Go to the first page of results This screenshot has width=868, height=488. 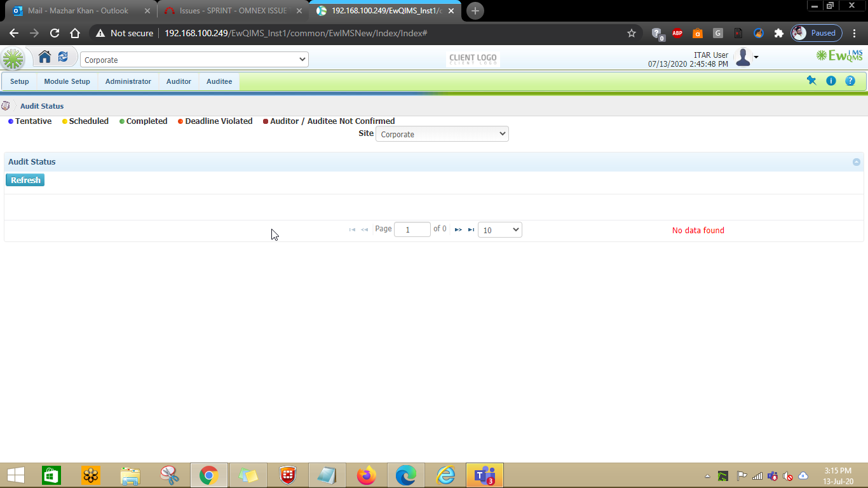[x=352, y=230]
